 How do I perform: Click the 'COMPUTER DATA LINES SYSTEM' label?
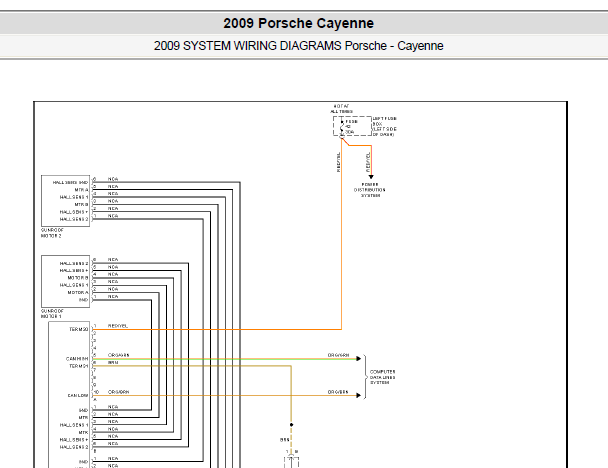point(382,377)
